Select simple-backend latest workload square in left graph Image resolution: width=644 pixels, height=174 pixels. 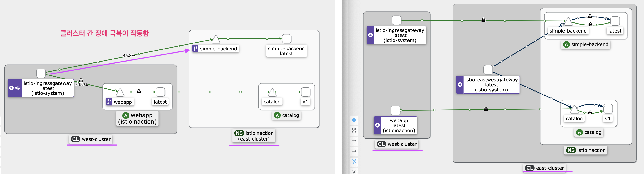coord(286,39)
